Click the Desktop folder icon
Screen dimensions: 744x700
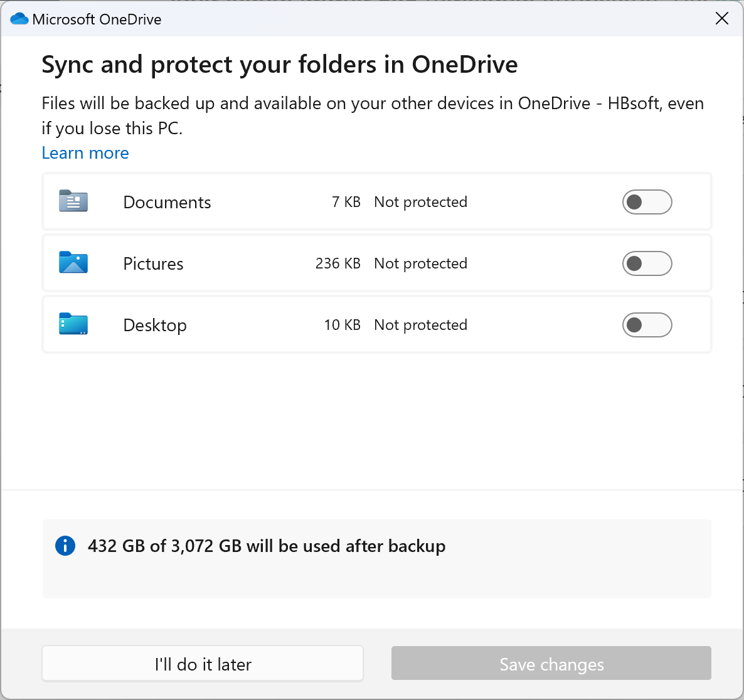click(x=73, y=324)
